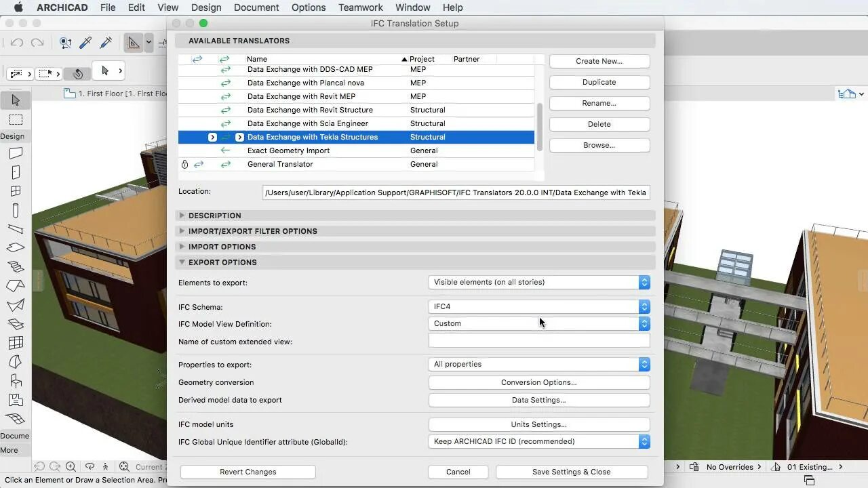Open the IFC Schema dropdown showing IFC4
Image resolution: width=868 pixels, height=488 pixels.
click(x=539, y=306)
